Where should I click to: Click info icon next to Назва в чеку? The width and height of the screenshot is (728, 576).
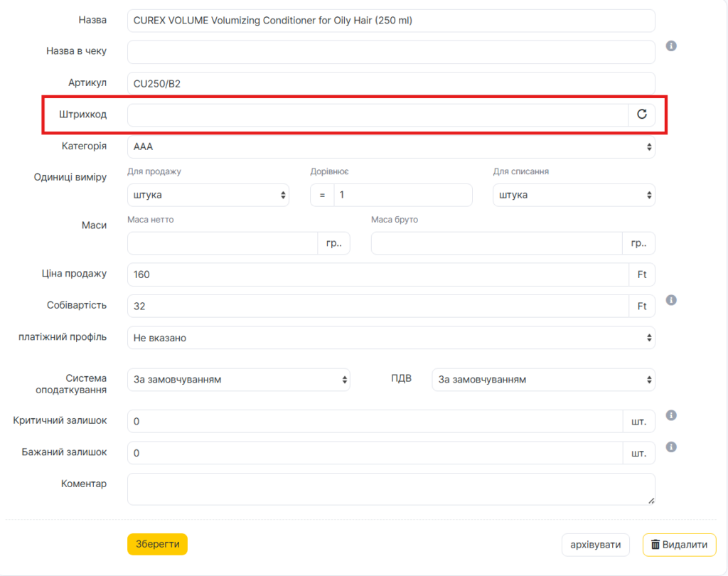670,46
